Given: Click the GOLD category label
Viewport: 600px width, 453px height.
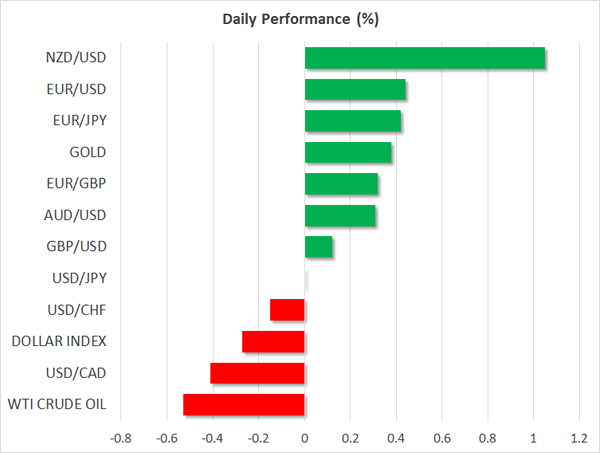Looking at the screenshot, I should [86, 153].
